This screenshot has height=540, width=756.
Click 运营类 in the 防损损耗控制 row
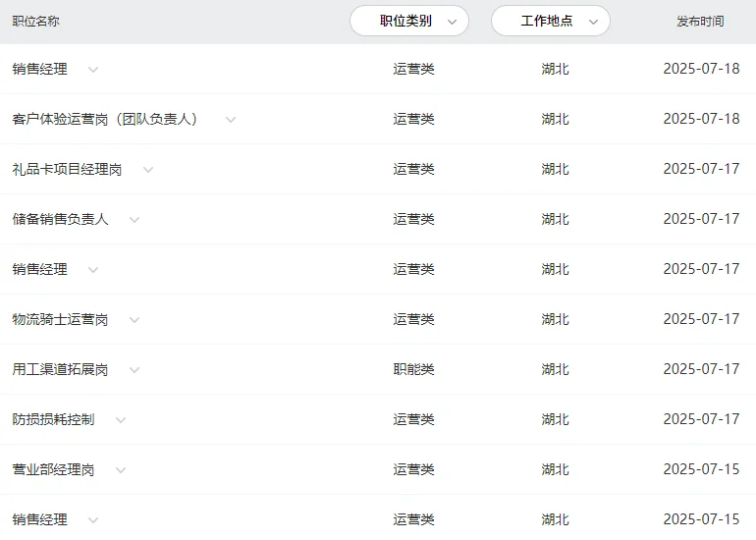point(413,420)
